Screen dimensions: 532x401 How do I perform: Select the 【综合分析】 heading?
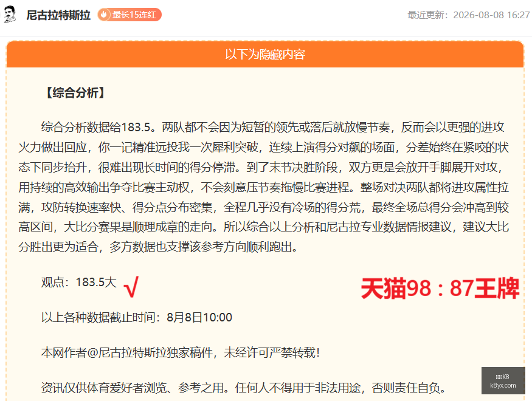tap(75, 92)
